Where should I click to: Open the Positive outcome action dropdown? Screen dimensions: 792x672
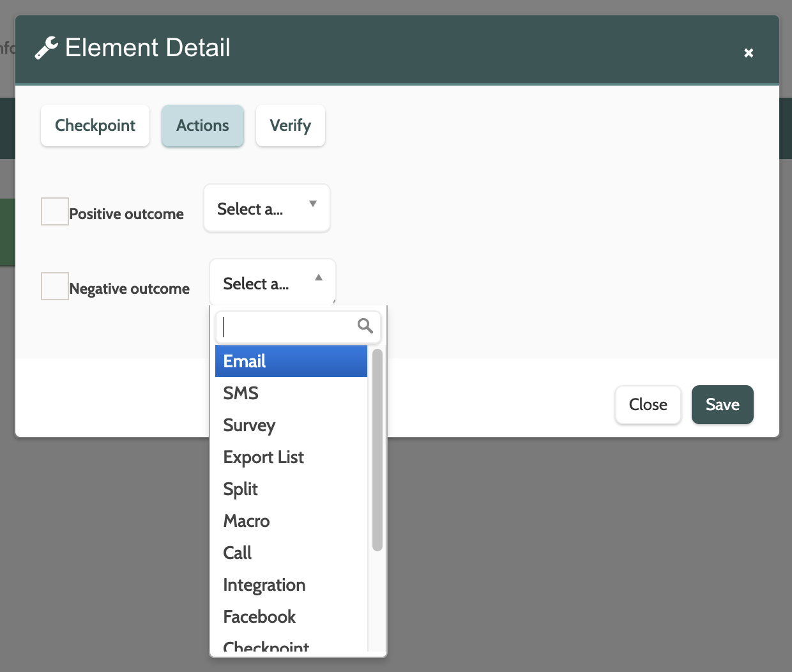pos(266,208)
